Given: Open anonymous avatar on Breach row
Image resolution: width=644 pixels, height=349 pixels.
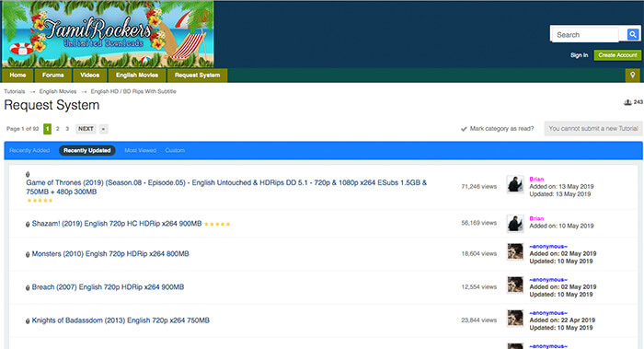Looking at the screenshot, I should tap(515, 285).
